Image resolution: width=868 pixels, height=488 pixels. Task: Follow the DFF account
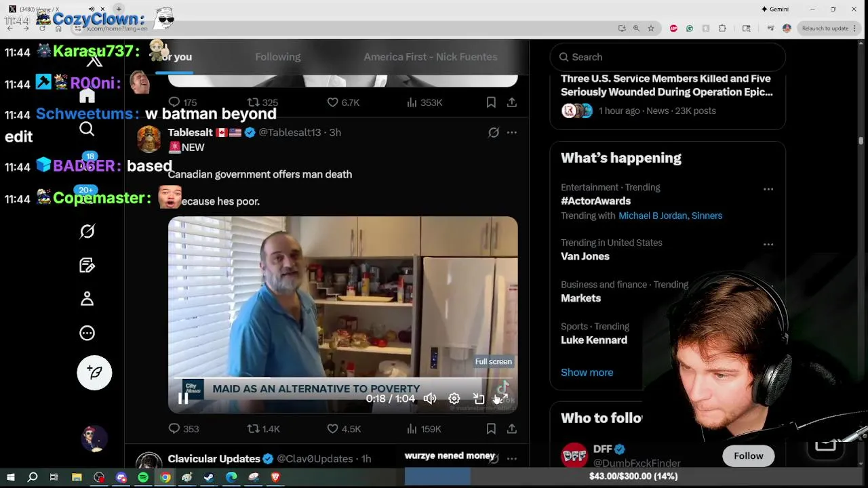point(748,456)
